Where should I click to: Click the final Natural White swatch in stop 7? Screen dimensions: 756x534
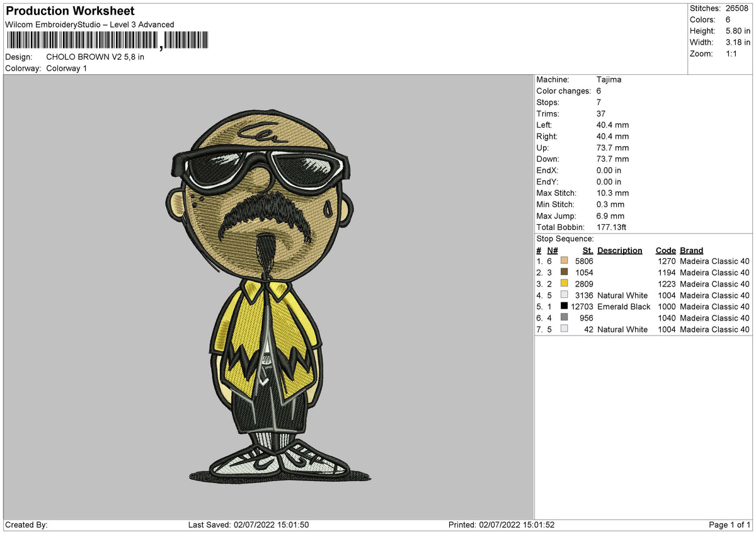point(564,328)
